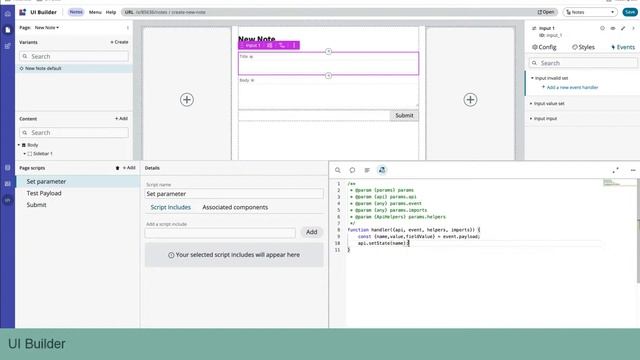Image resolution: width=640 pixels, height=360 pixels.
Task: Open the client state icon in sidebar
Action: [7, 184]
